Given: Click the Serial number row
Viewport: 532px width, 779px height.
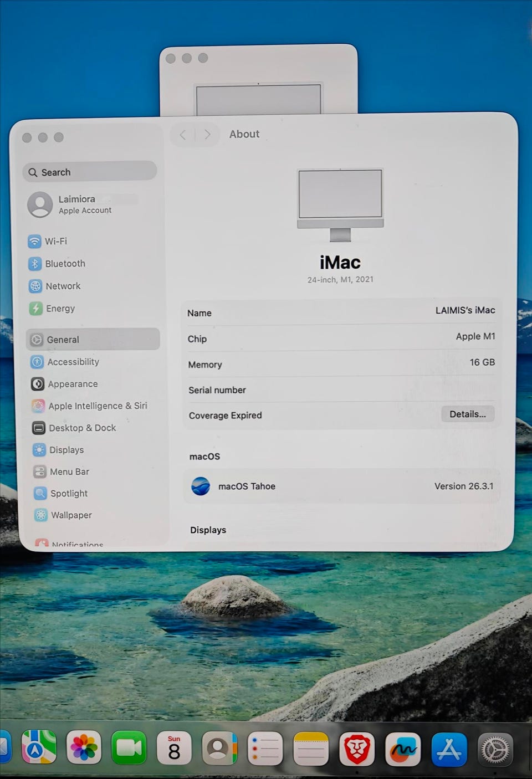Looking at the screenshot, I should click(341, 389).
